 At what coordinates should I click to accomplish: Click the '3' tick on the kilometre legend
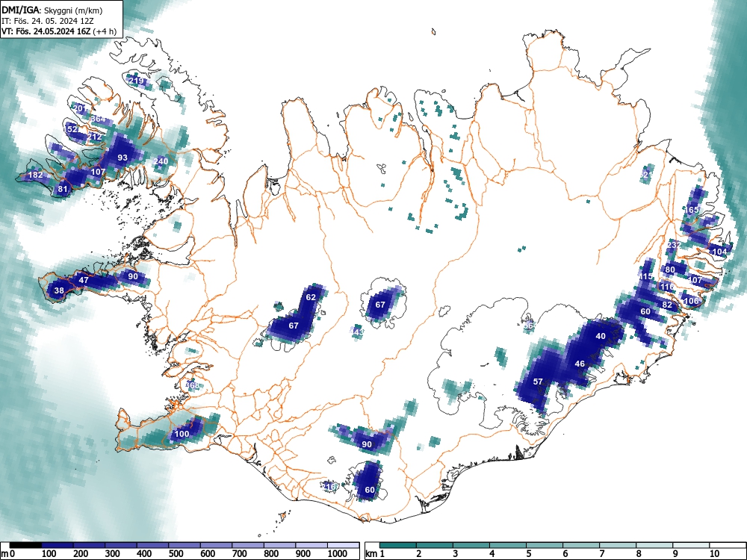[456, 554]
